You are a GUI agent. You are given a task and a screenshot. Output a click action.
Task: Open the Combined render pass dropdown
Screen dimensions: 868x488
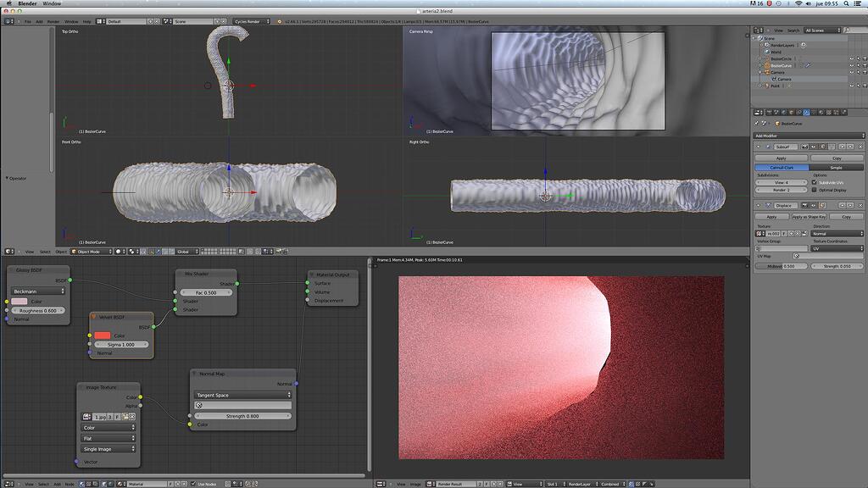point(612,484)
